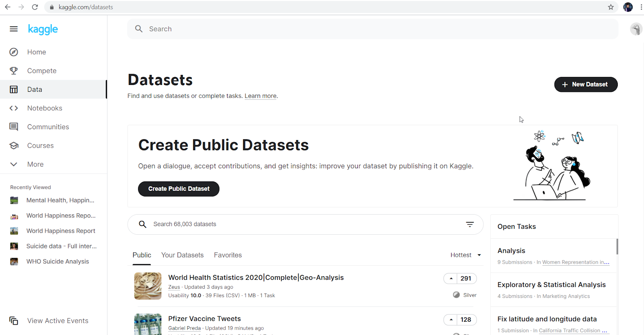The width and height of the screenshot is (644, 335).
Task: Switch to the Your Datasets tab
Action: [x=182, y=255]
